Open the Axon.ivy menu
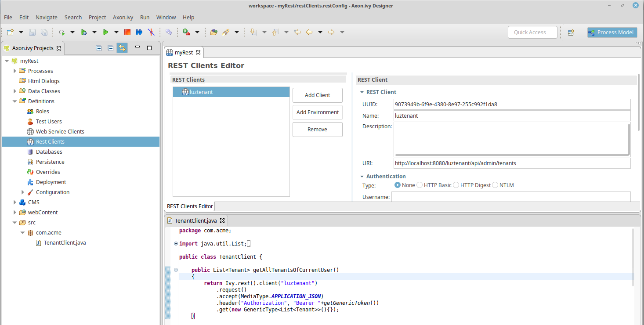Image resolution: width=644 pixels, height=325 pixels. pos(123,17)
